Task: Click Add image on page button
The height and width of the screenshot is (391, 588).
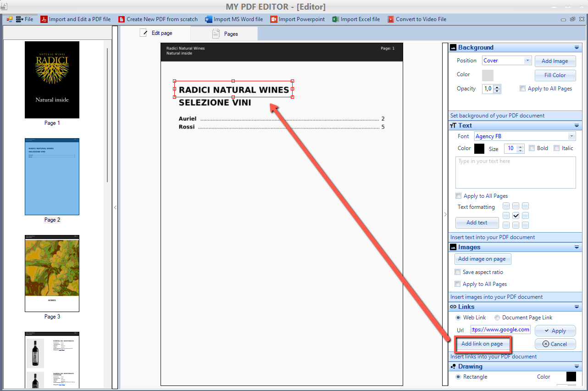Action: click(482, 259)
